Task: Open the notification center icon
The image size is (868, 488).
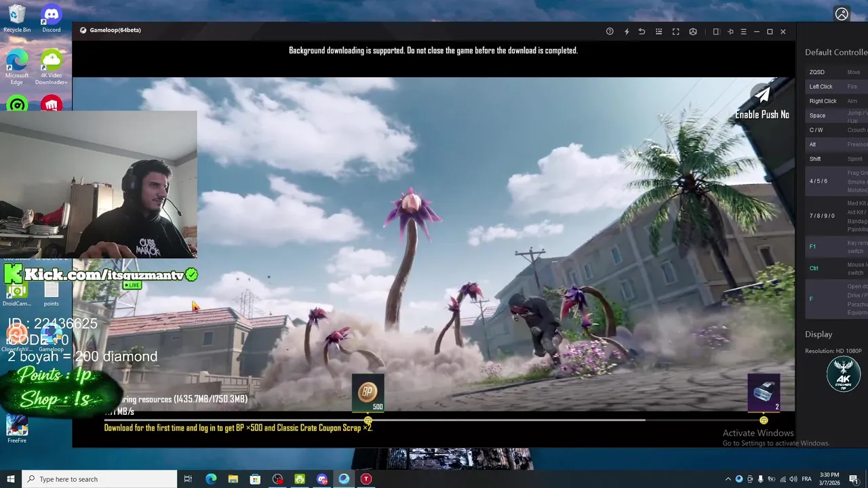Action: 854,479
